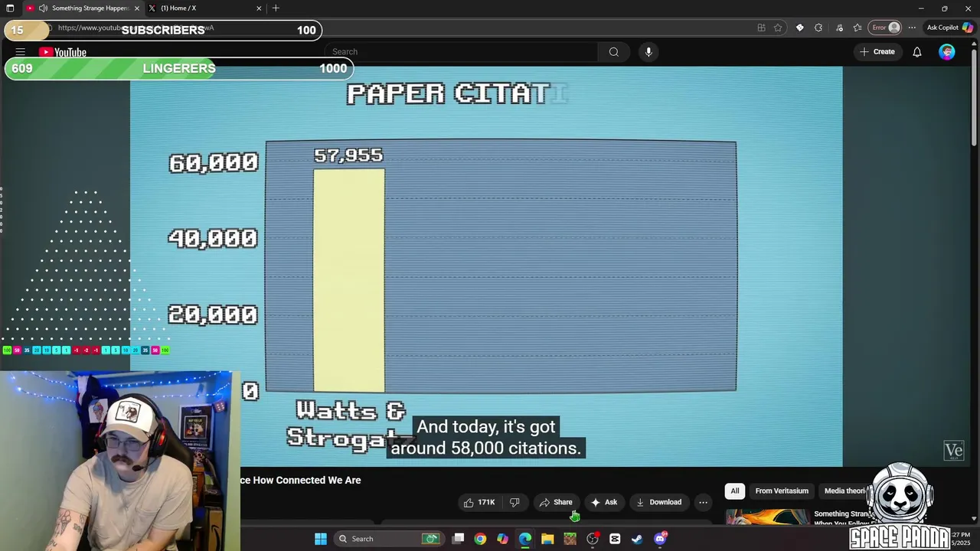This screenshot has height=551, width=980.
Task: Open the recommended video thumbnail
Action: pos(766,517)
